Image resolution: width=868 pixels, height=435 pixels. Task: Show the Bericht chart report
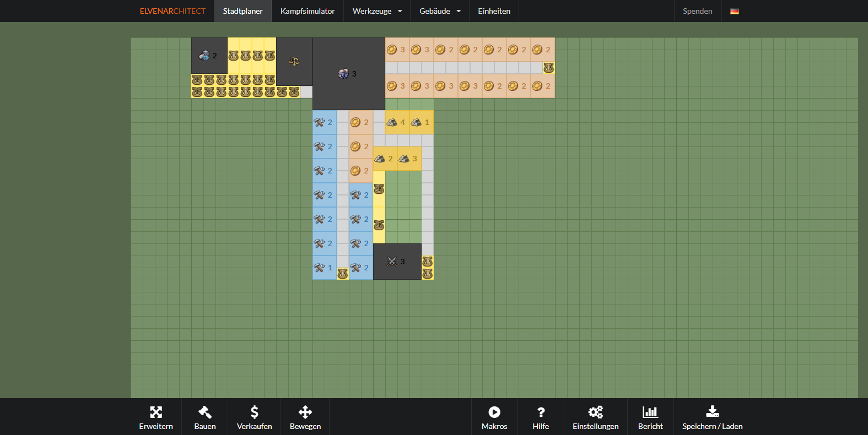click(650, 412)
